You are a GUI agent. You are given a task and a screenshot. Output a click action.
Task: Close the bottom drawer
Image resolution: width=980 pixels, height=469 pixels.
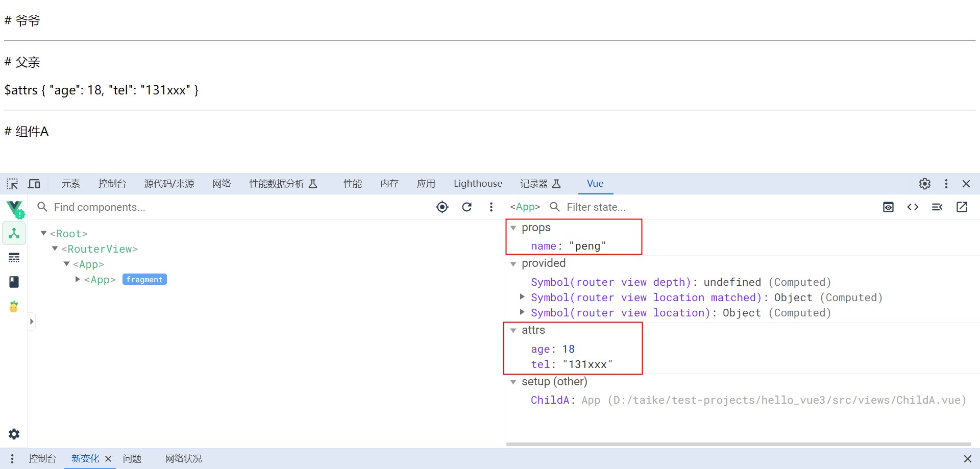pyautogui.click(x=967, y=459)
